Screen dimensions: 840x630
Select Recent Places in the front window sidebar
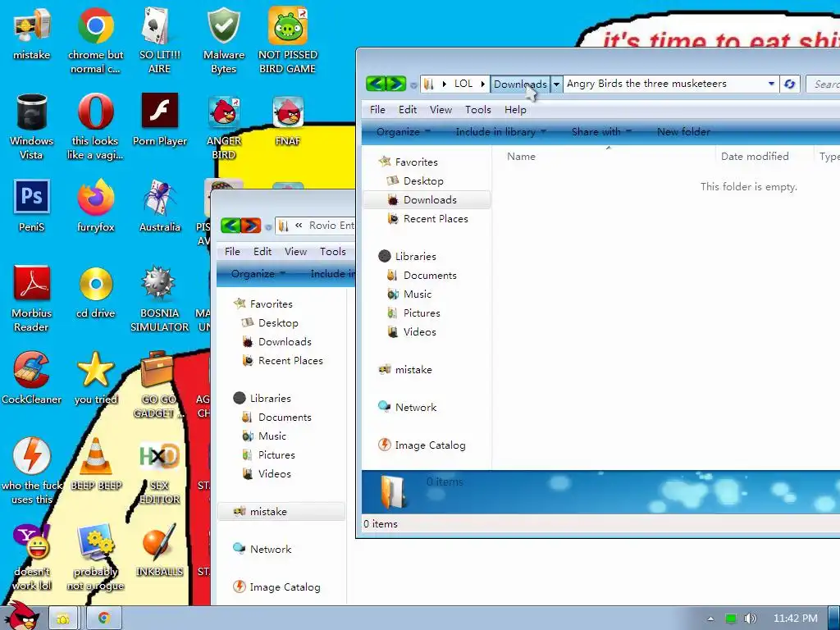click(x=427, y=218)
